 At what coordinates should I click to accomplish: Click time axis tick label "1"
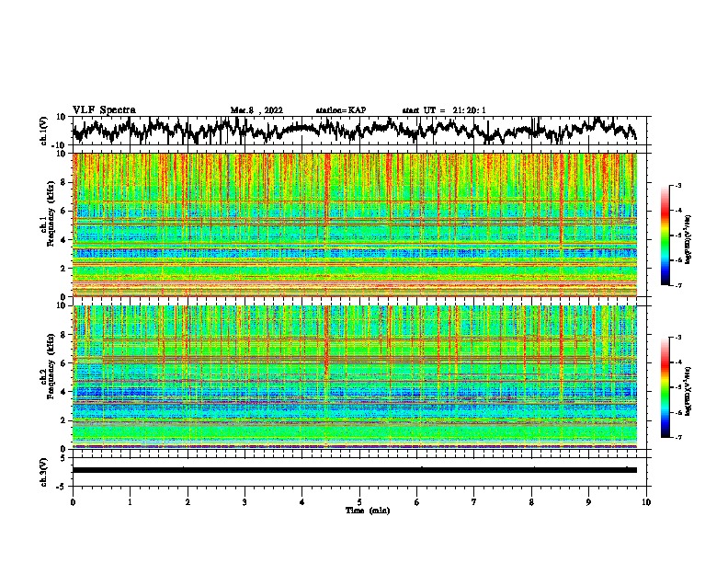[130, 502]
